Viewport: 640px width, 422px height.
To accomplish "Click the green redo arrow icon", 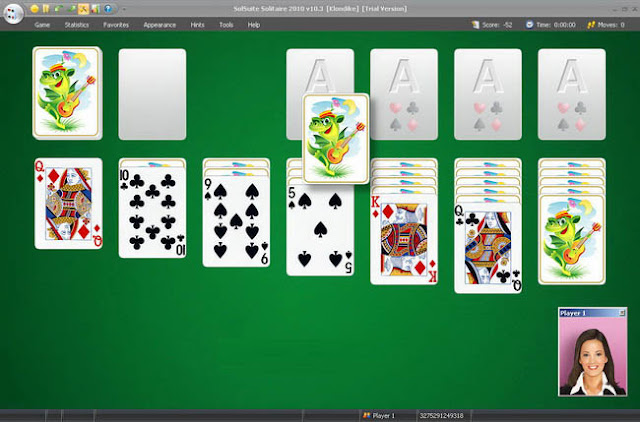I will click(x=71, y=9).
